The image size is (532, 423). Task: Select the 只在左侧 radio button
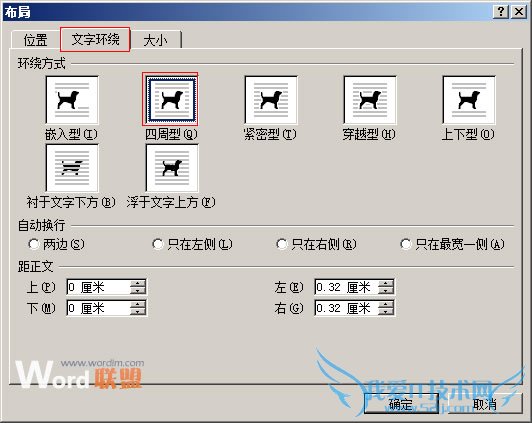click(158, 244)
